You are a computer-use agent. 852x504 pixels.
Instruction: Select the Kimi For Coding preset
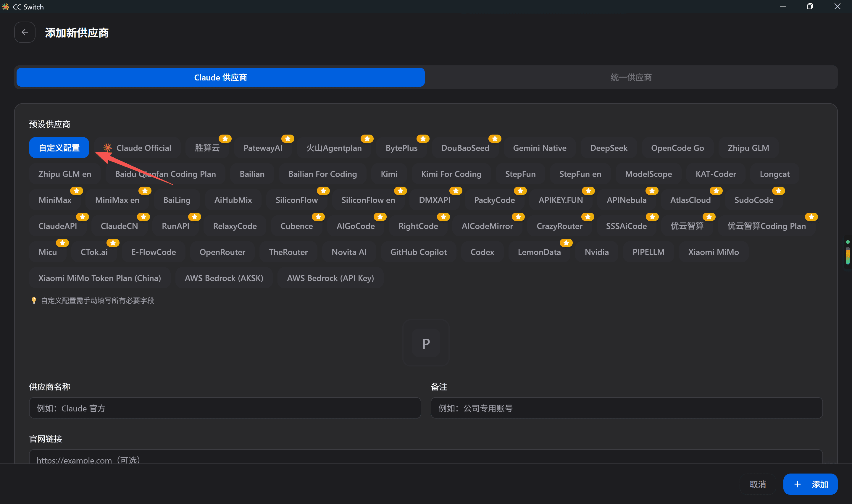click(451, 174)
